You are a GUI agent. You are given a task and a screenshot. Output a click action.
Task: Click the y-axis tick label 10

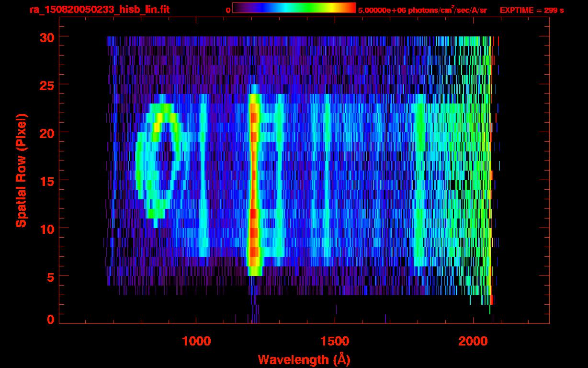coord(47,229)
